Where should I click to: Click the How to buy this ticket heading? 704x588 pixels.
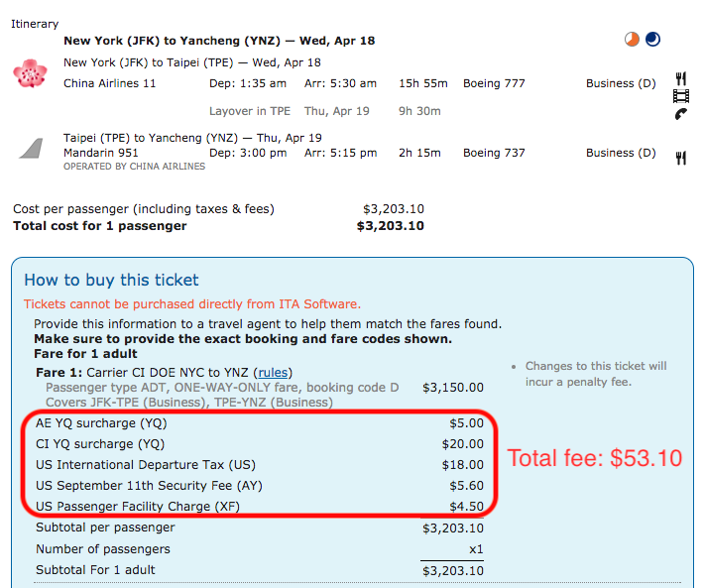[x=111, y=281]
